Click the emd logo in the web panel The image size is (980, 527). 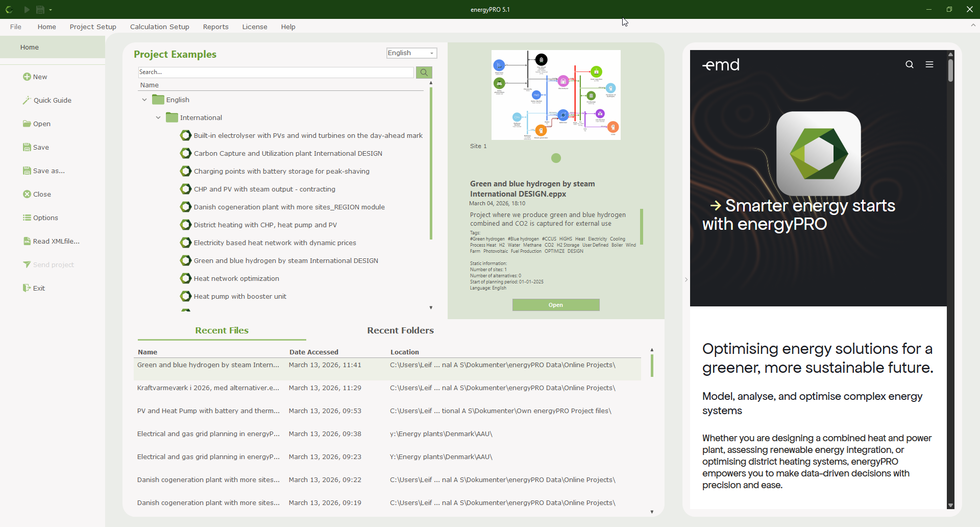[721, 65]
